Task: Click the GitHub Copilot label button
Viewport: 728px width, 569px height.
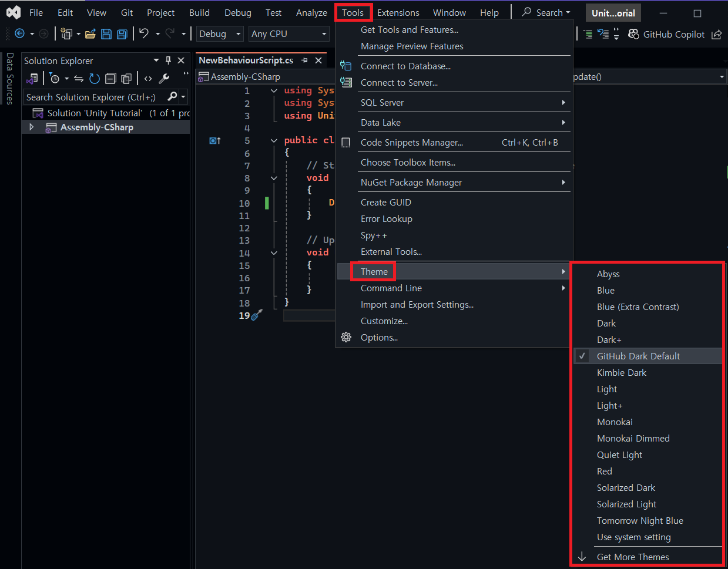Action: (x=673, y=34)
